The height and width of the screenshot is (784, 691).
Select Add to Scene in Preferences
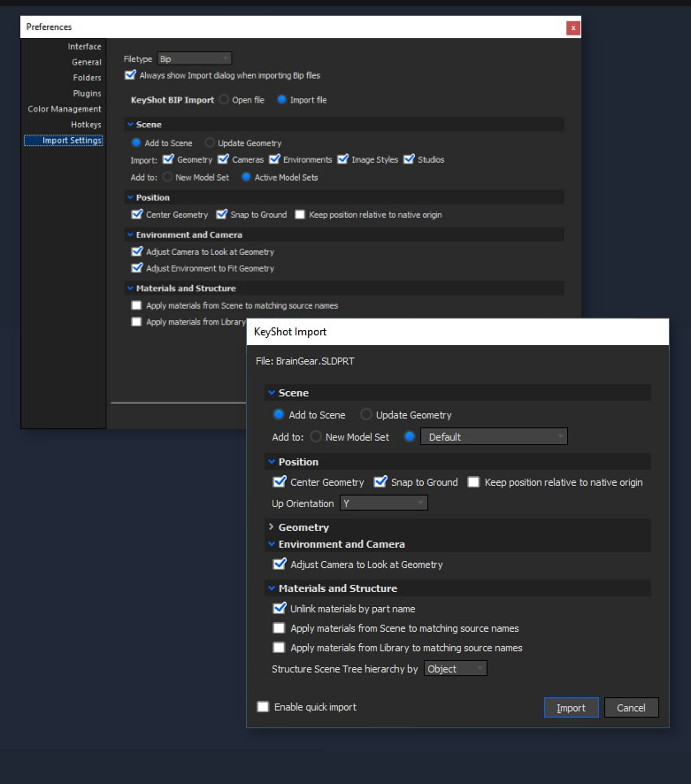click(x=136, y=142)
